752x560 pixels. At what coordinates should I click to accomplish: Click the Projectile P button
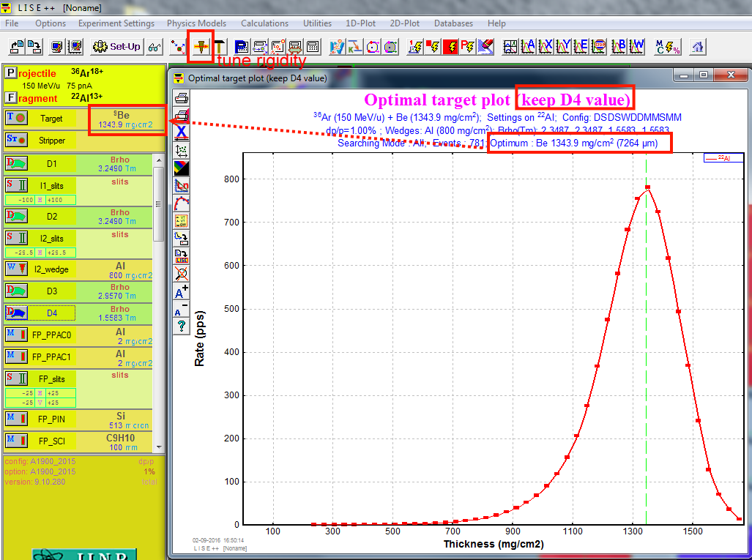[10, 73]
